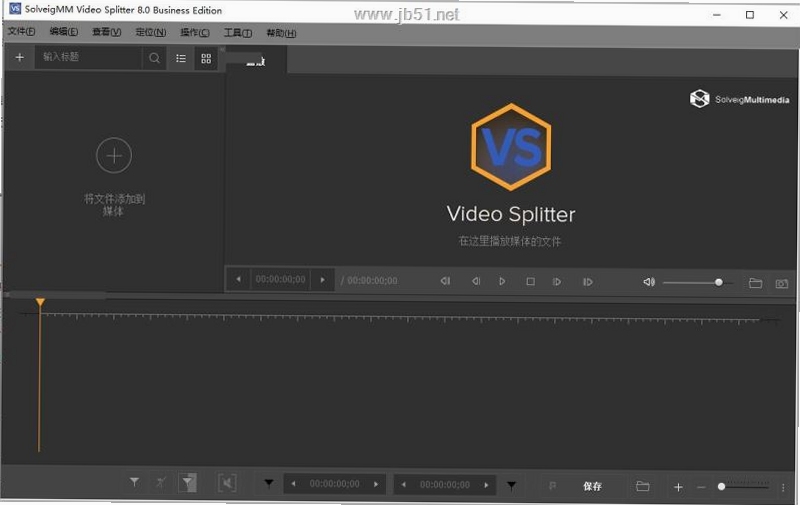Click the highlighted marker icon in bottom toolbar
The width and height of the screenshot is (800, 505).
click(x=188, y=483)
